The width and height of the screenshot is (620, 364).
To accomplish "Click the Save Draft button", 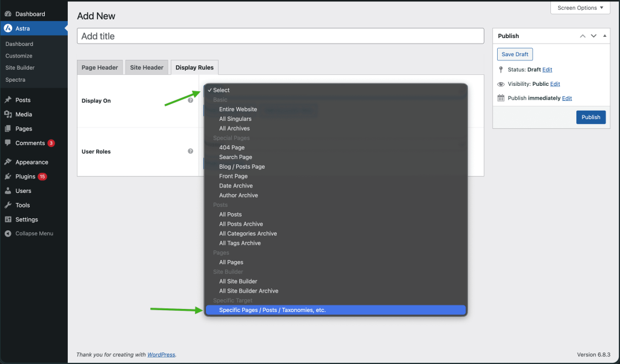I will pyautogui.click(x=515, y=54).
